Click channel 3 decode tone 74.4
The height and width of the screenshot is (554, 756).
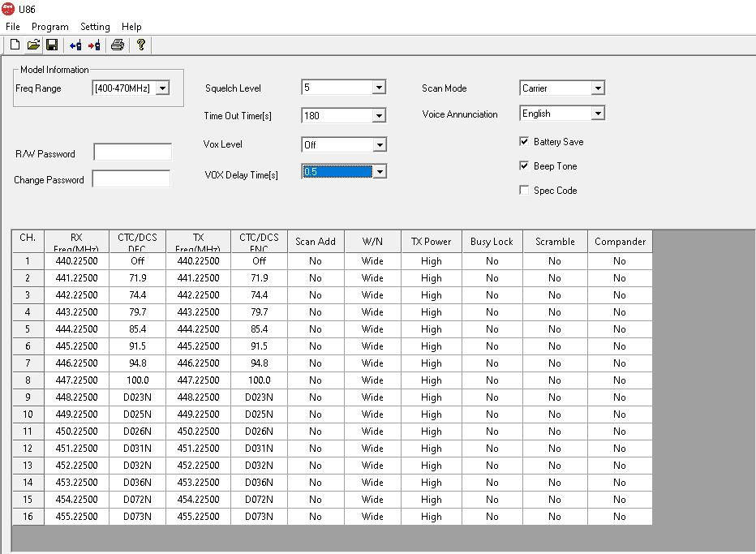[137, 295]
